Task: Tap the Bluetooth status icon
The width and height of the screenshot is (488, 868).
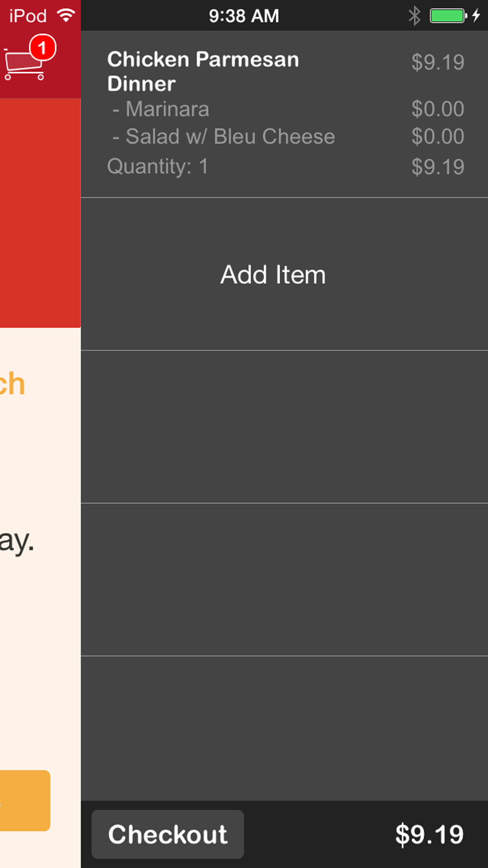Action: 414,16
